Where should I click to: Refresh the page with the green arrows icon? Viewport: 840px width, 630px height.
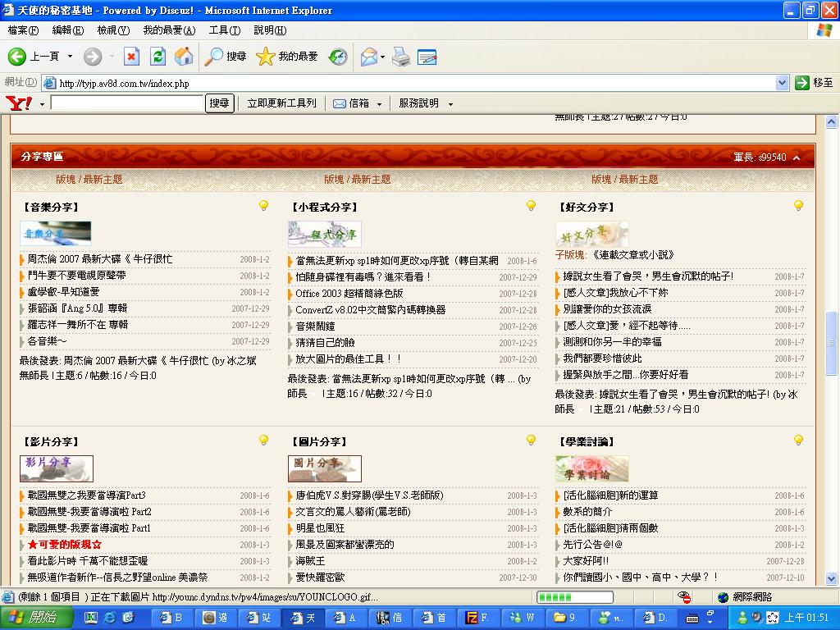point(157,57)
